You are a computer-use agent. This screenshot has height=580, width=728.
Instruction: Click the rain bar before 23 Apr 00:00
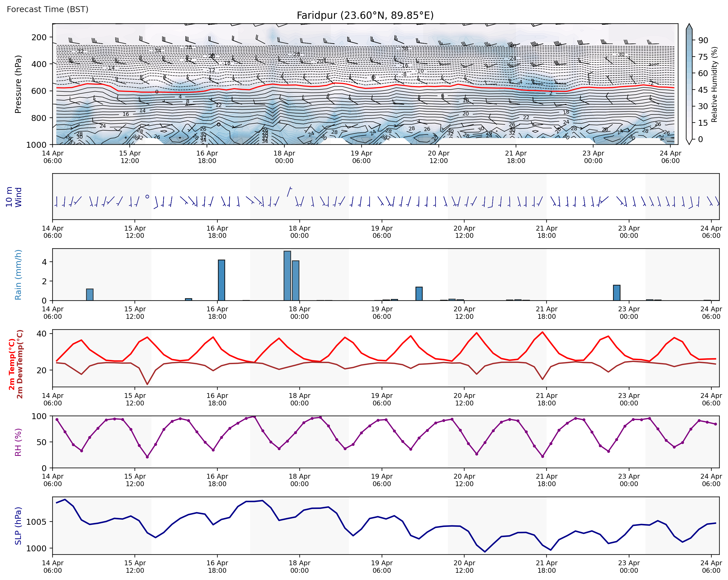click(x=616, y=293)
